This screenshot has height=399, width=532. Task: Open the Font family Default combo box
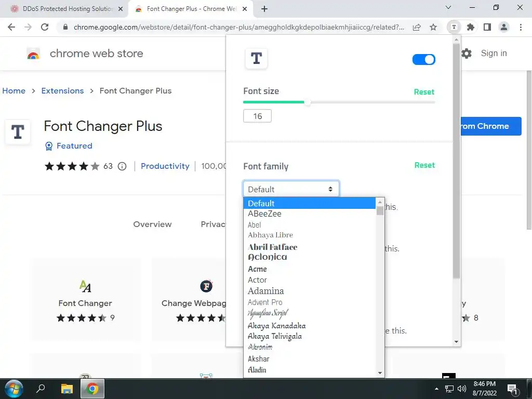click(x=291, y=189)
